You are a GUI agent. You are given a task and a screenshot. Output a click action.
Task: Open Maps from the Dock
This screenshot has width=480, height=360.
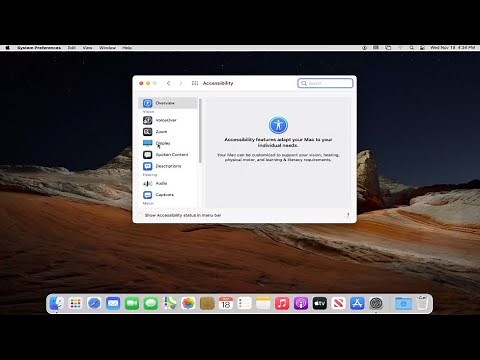click(169, 303)
